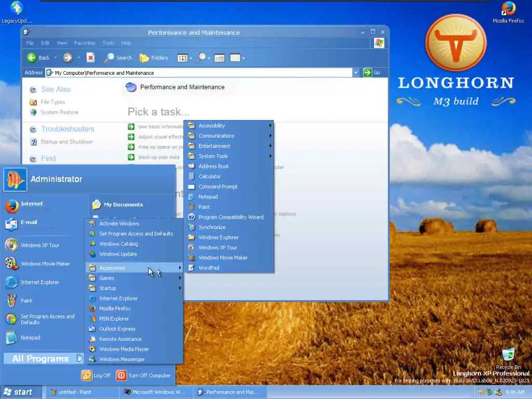
Task: Open Outlook Express from All Programs
Action: point(135,329)
